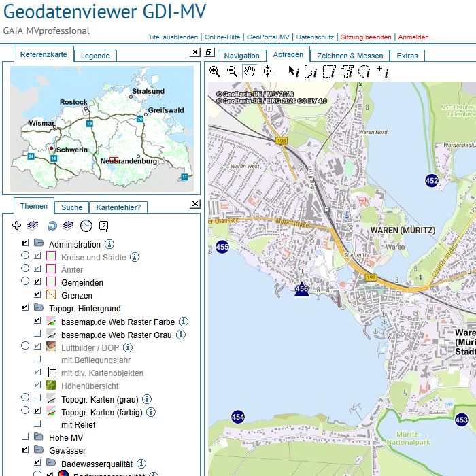Select radio button for Topogr. Karten (farbig)

tap(25, 410)
